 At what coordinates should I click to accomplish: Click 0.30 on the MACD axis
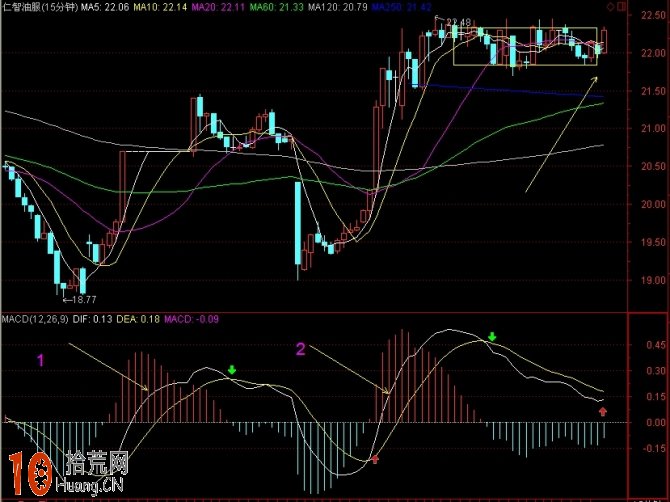tap(655, 371)
